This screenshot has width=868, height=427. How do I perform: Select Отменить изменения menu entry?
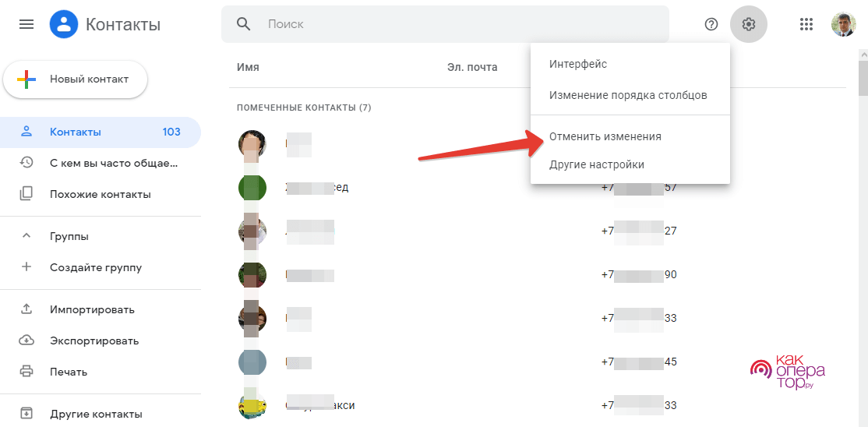[x=605, y=136]
